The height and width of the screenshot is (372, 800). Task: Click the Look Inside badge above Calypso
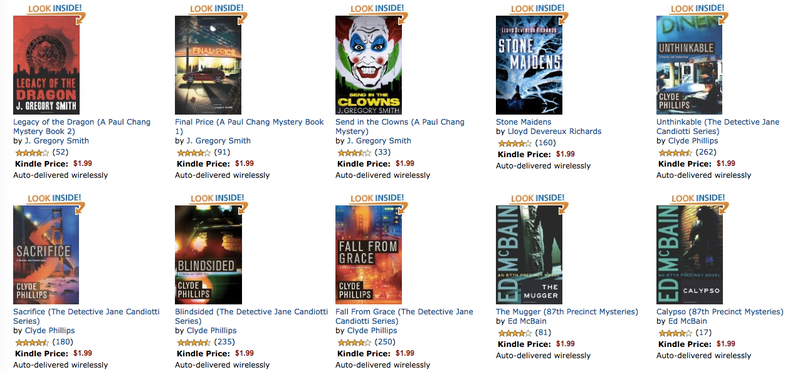coord(699,201)
